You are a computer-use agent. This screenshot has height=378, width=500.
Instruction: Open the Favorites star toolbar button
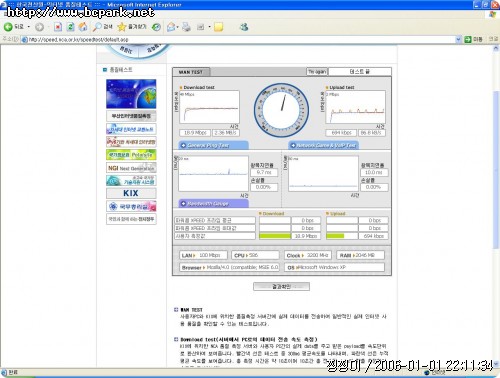point(132,27)
